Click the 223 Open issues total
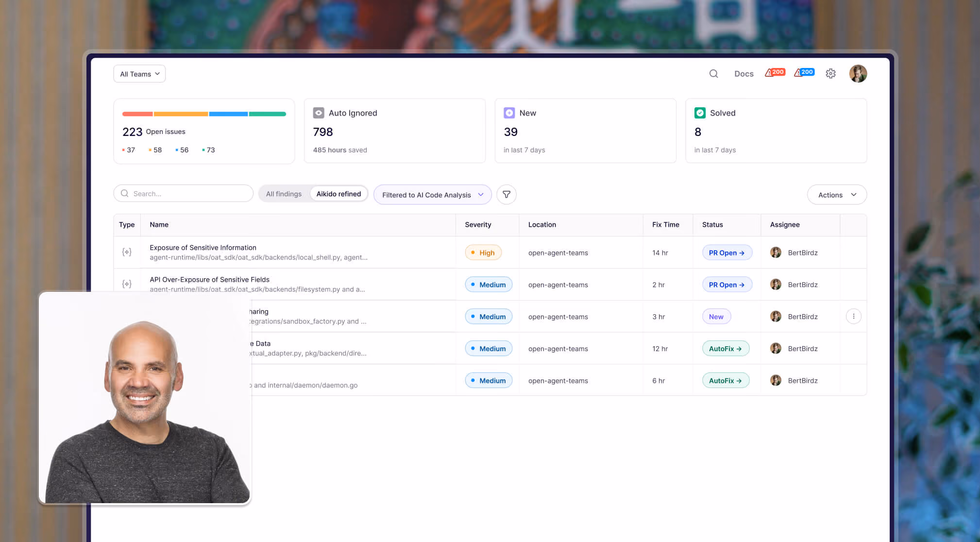 click(x=154, y=132)
